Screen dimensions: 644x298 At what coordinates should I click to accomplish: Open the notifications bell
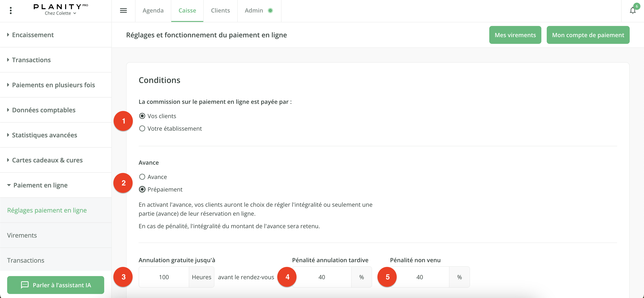coord(633,11)
